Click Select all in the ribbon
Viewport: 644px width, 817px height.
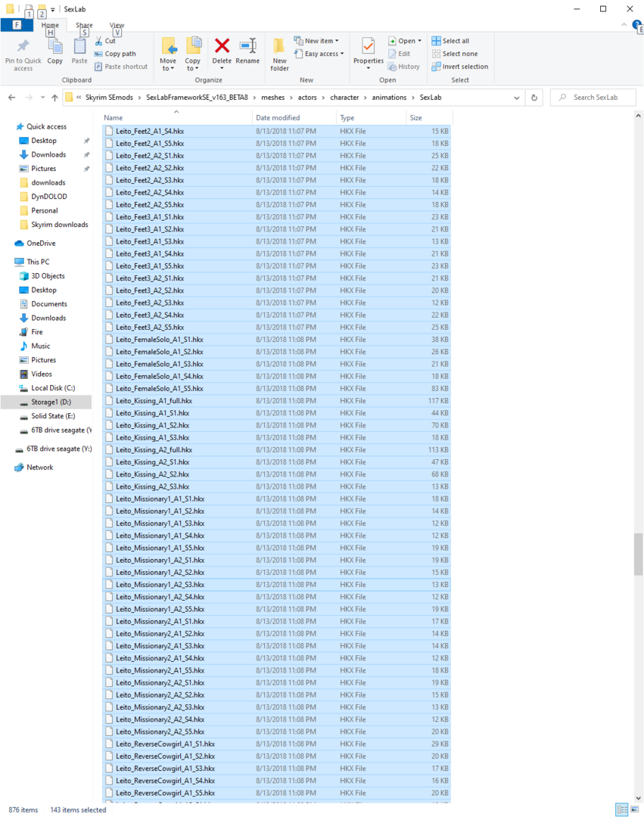(x=451, y=41)
